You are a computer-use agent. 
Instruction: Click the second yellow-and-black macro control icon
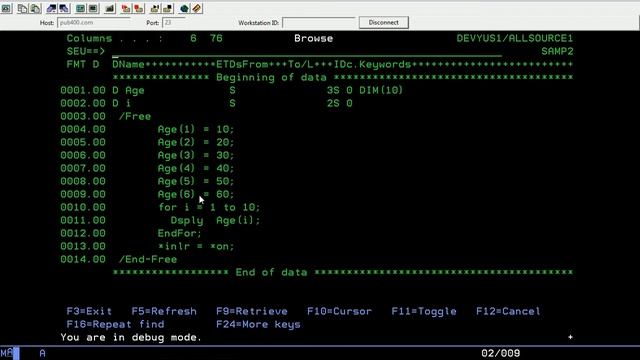pos(168,8)
